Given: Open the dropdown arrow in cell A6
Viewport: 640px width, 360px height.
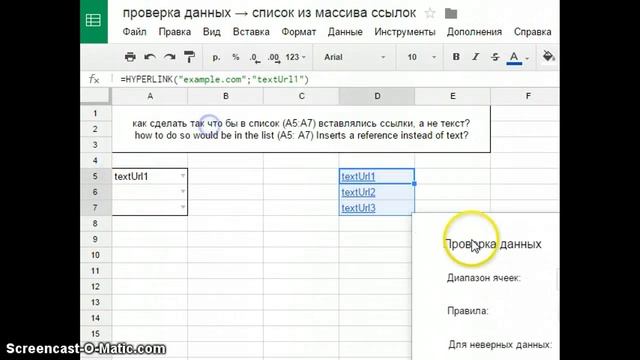Looking at the screenshot, I should [182, 191].
